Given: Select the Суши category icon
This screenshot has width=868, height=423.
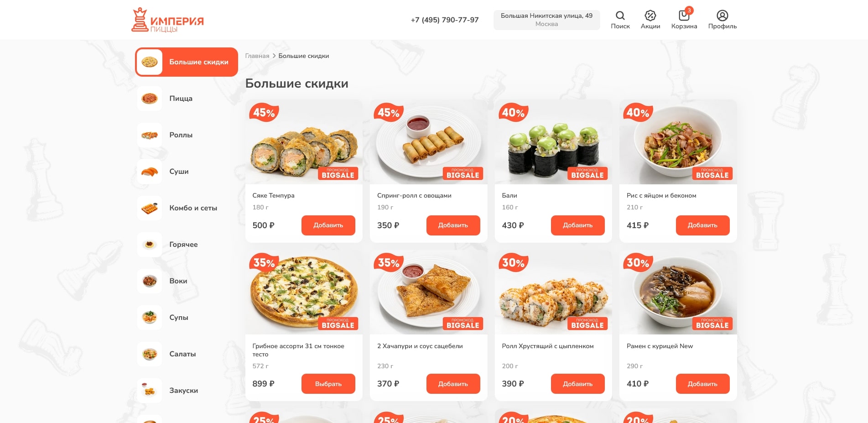Looking at the screenshot, I should pyautogui.click(x=150, y=172).
